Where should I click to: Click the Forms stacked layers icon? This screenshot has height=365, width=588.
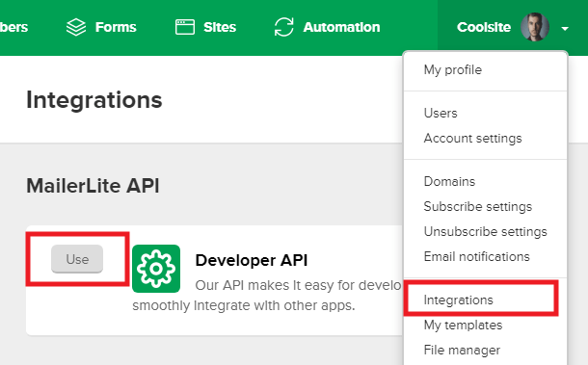[x=76, y=27]
